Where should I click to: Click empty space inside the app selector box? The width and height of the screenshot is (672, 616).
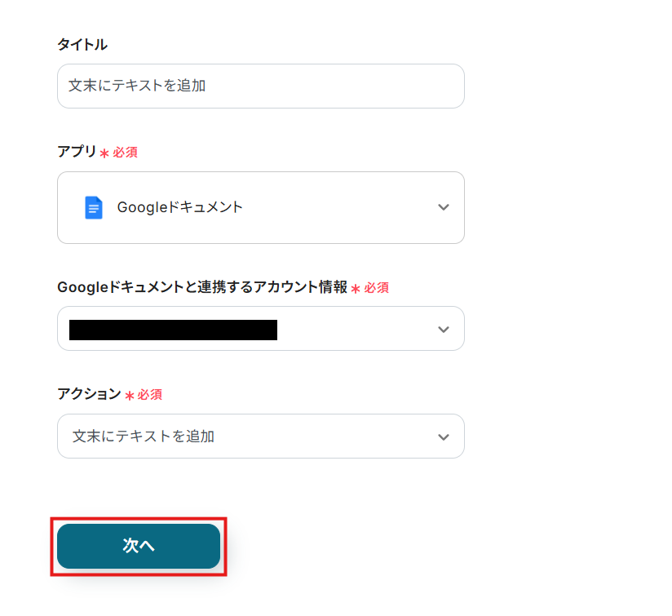tap(343, 207)
